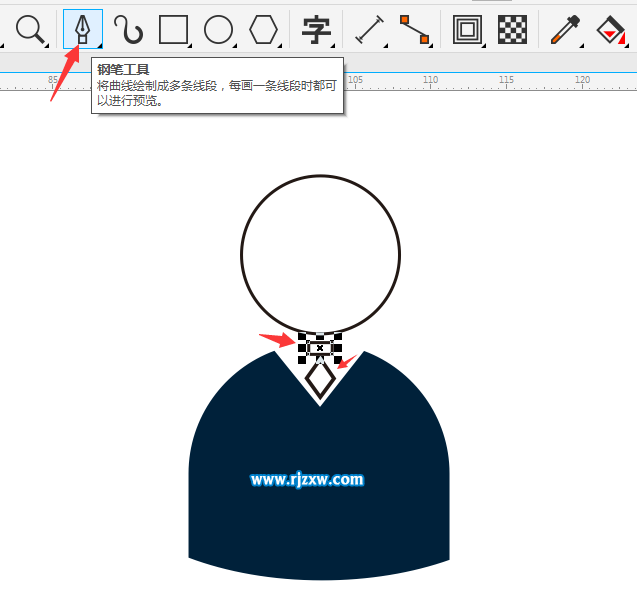This screenshot has height=608, width=637.
Task: Click ruler mark labeled 120
Action: [x=582, y=80]
